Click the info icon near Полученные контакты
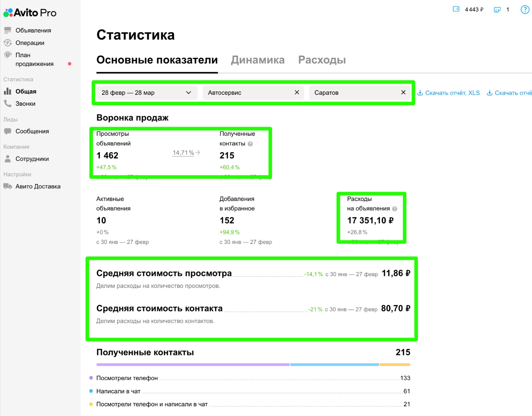The image size is (532, 416). tap(250, 144)
